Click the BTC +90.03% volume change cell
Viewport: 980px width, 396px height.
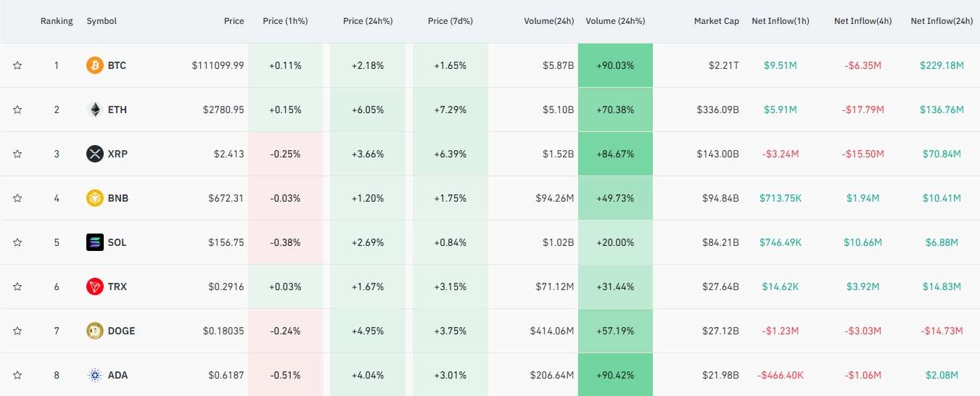click(x=615, y=65)
